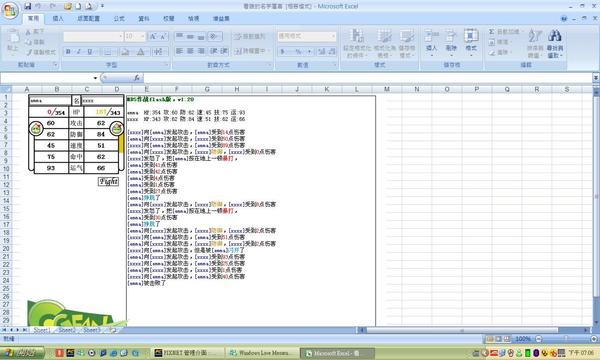Click the Font Color A icon
Image resolution: width=600 pixels, height=360 pixels.
pos(141,52)
